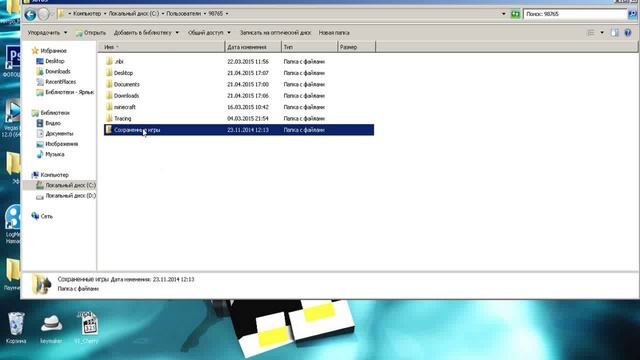Click Компьютер breadcrumb in address bar
Viewport: 640px width, 360px height.
[x=87, y=14]
